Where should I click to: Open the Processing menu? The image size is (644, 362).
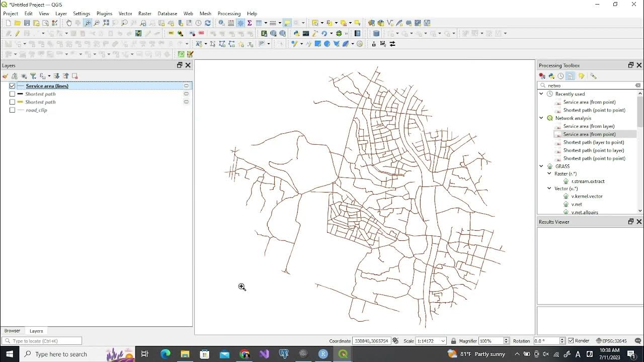pyautogui.click(x=229, y=14)
